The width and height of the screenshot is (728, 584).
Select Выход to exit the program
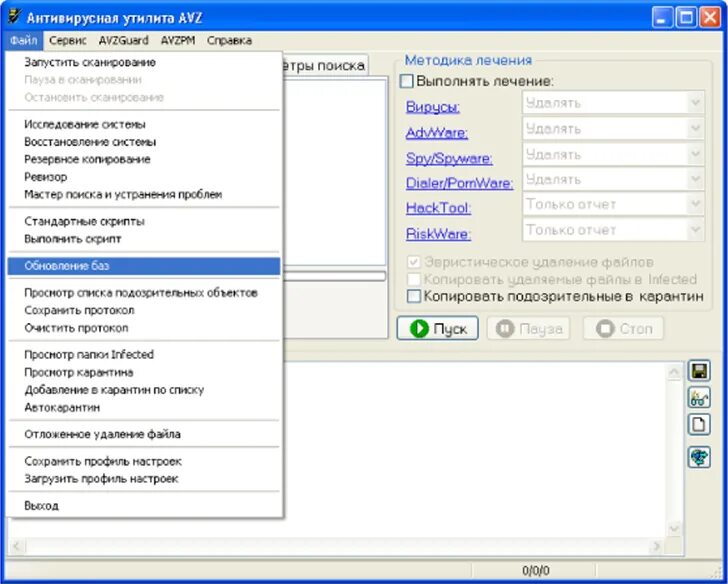click(x=144, y=506)
